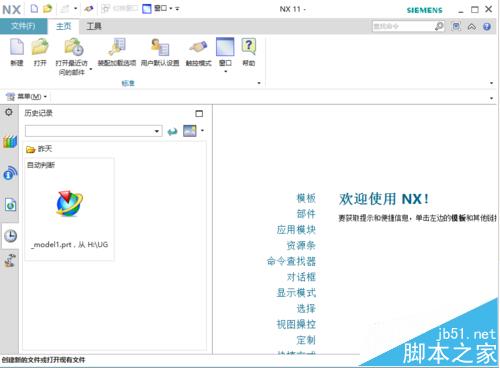The image size is (500, 368).
Task: Open the Reuse Library books icon
Action: (x=10, y=141)
